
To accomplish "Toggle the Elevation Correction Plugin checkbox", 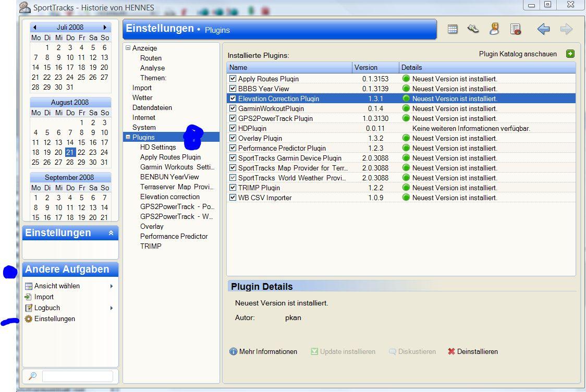I will (x=233, y=99).
